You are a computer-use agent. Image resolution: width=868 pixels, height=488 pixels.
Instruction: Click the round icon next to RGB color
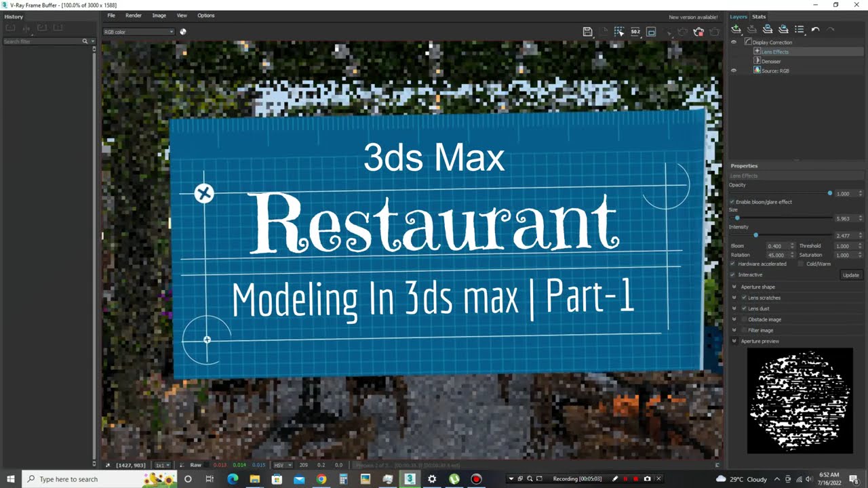(x=183, y=31)
